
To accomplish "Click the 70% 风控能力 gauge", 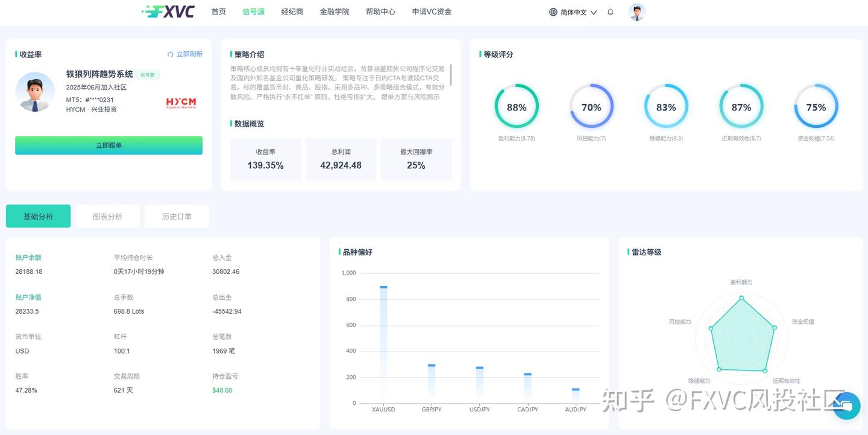I will tap(591, 107).
